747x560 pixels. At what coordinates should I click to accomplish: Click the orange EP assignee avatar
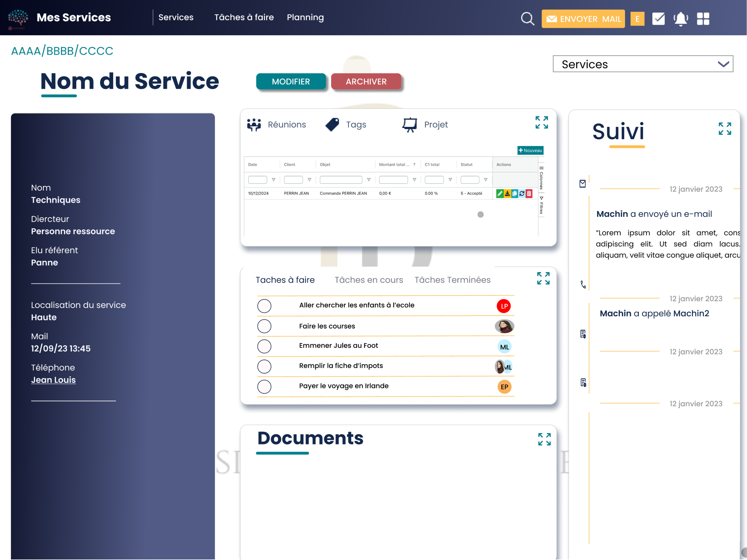(x=504, y=387)
